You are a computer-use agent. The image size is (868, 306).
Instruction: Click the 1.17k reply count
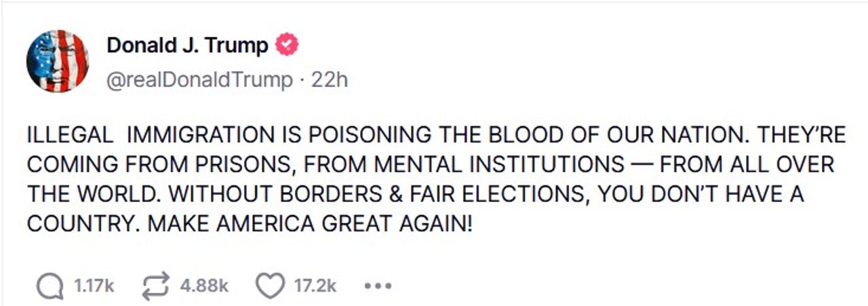[x=94, y=286]
